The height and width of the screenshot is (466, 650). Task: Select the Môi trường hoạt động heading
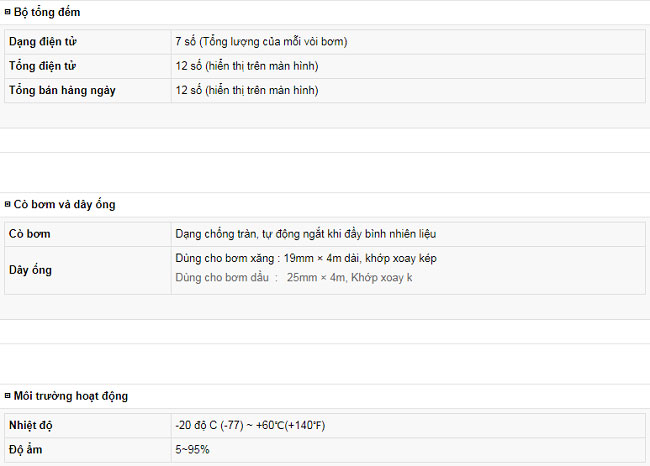[70, 396]
